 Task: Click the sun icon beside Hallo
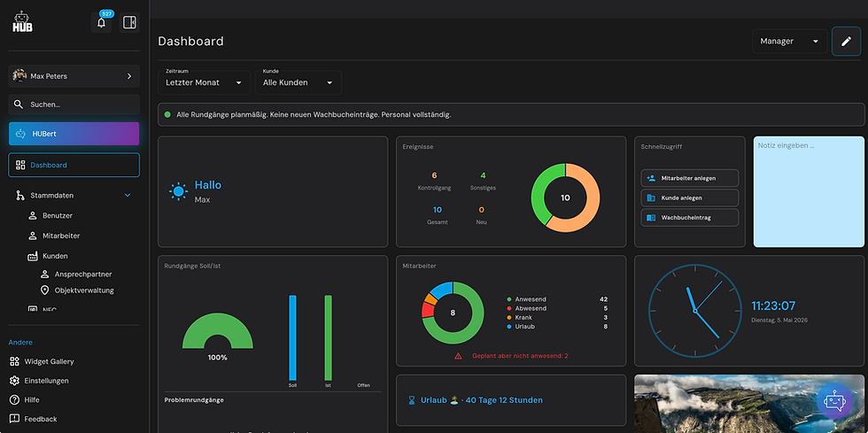pos(178,191)
